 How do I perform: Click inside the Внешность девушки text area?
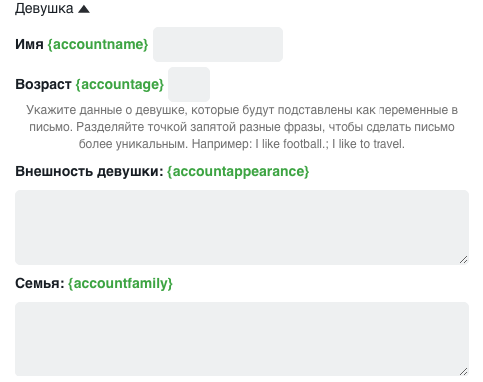tap(242, 227)
